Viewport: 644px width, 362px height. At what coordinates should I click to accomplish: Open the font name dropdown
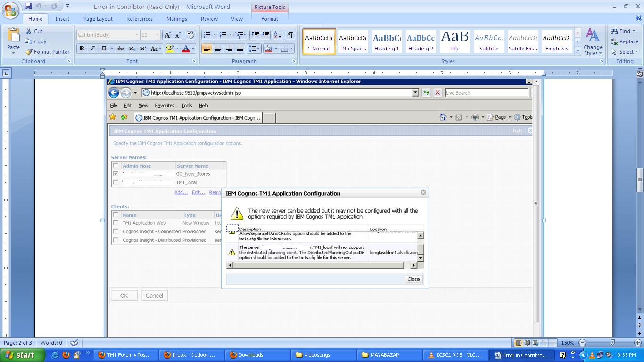tap(137, 35)
